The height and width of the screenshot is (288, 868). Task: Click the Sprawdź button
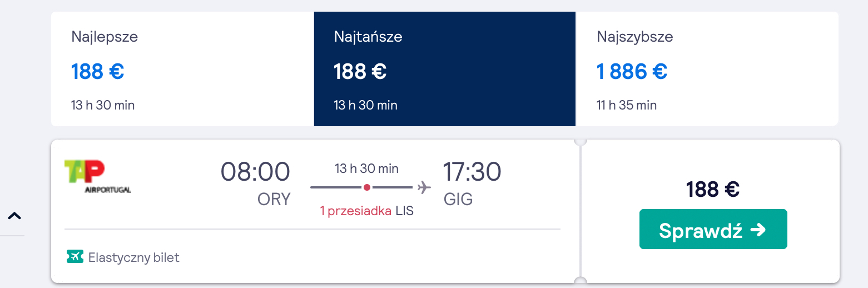coord(713,229)
